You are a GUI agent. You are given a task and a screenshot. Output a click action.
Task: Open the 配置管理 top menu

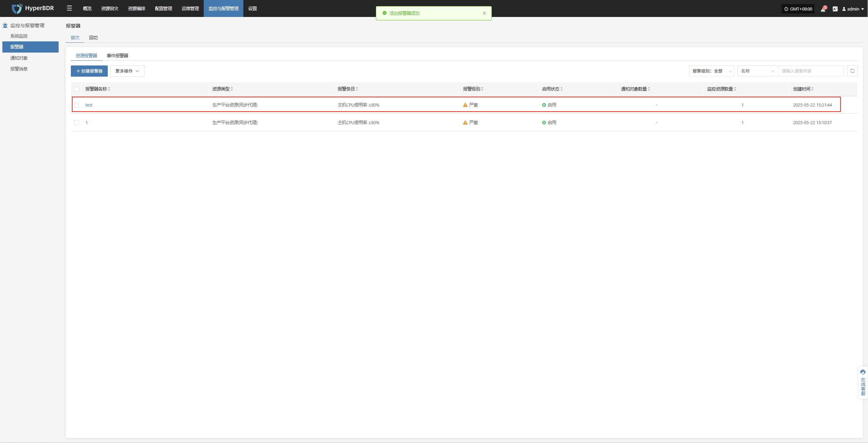point(163,8)
